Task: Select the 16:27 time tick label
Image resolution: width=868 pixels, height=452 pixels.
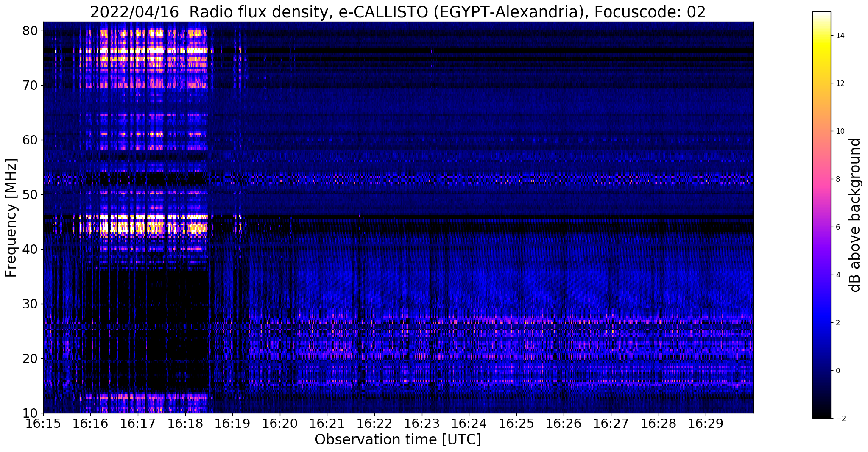Action: (611, 423)
